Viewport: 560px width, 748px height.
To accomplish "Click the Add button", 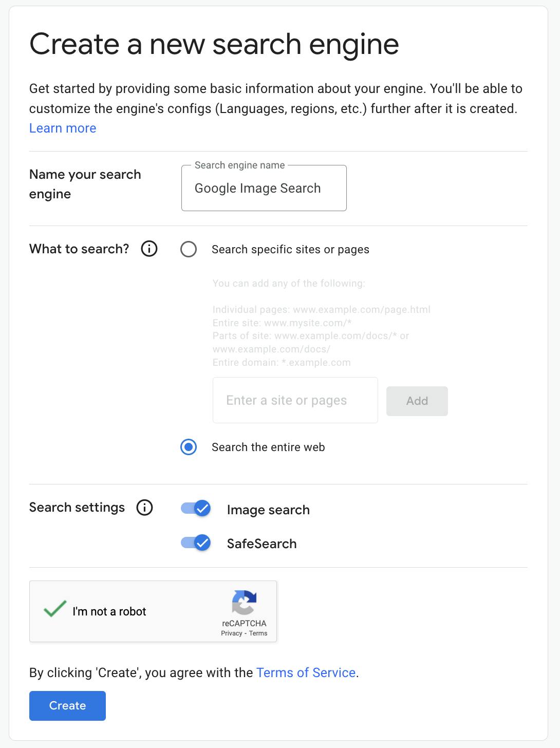I will [417, 401].
